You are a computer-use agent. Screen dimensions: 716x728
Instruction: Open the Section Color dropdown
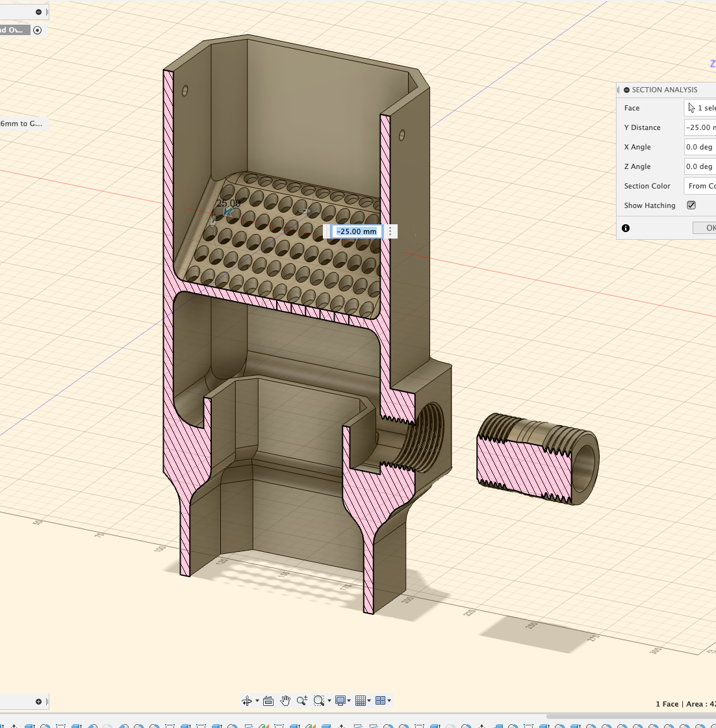[x=700, y=186]
